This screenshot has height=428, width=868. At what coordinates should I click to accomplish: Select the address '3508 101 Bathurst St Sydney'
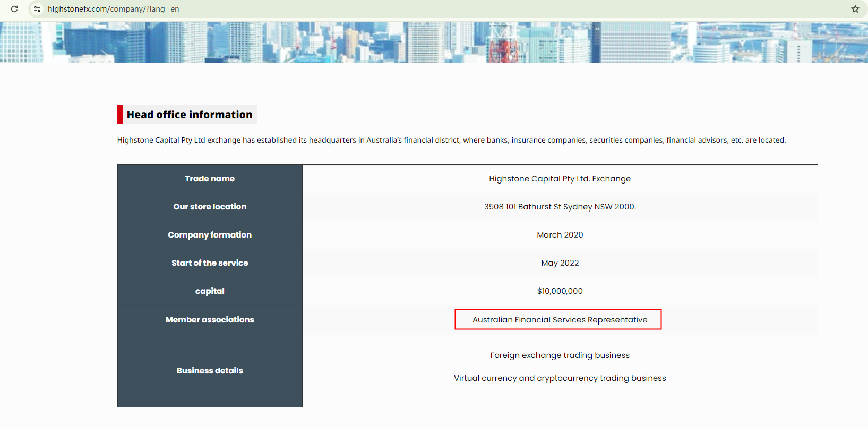click(x=560, y=207)
